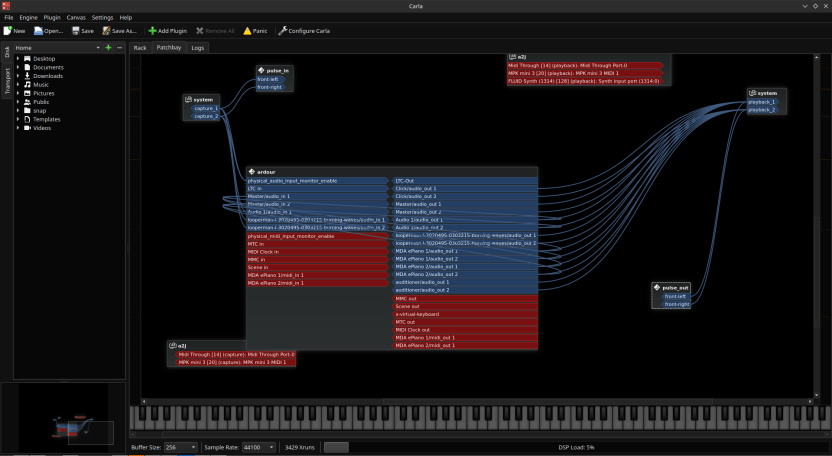Click the patchbay horizontal scrollbar
Screen dimensions: 832x456
coord(475,402)
